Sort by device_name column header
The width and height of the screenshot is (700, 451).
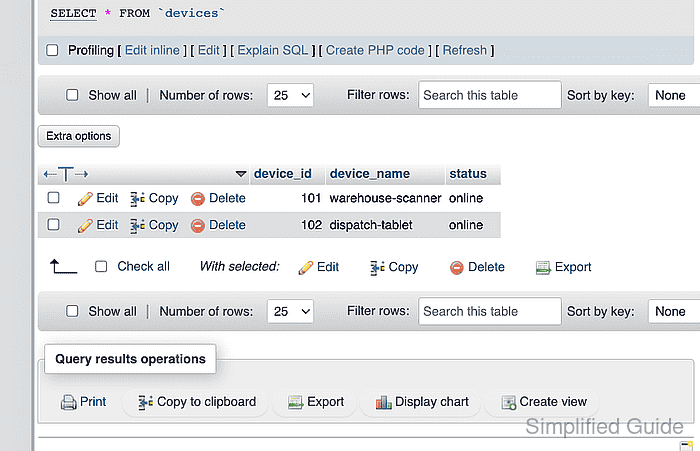tap(370, 174)
